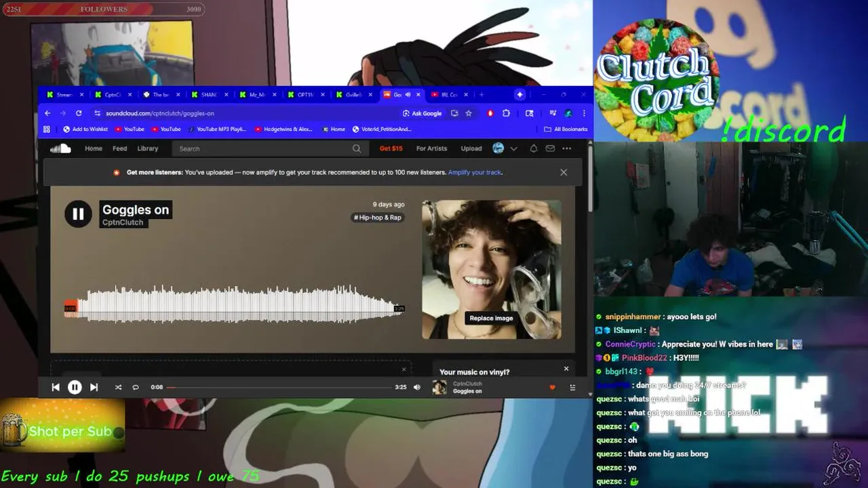Open a new browser tab
The width and height of the screenshot is (868, 488).
click(x=481, y=95)
